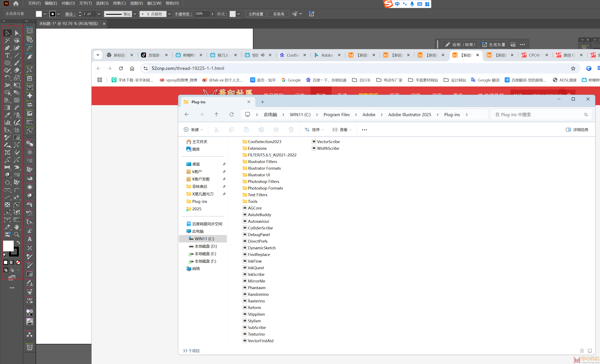Click the large white fill color swatch
The image size is (600, 364).
click(8, 246)
